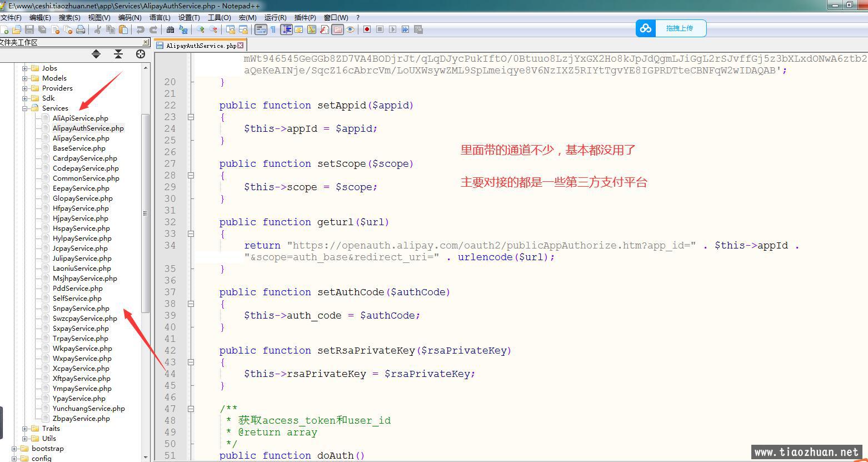The image size is (868, 462).
Task: Click the Paste clipboard icon
Action: pyautogui.click(x=123, y=29)
